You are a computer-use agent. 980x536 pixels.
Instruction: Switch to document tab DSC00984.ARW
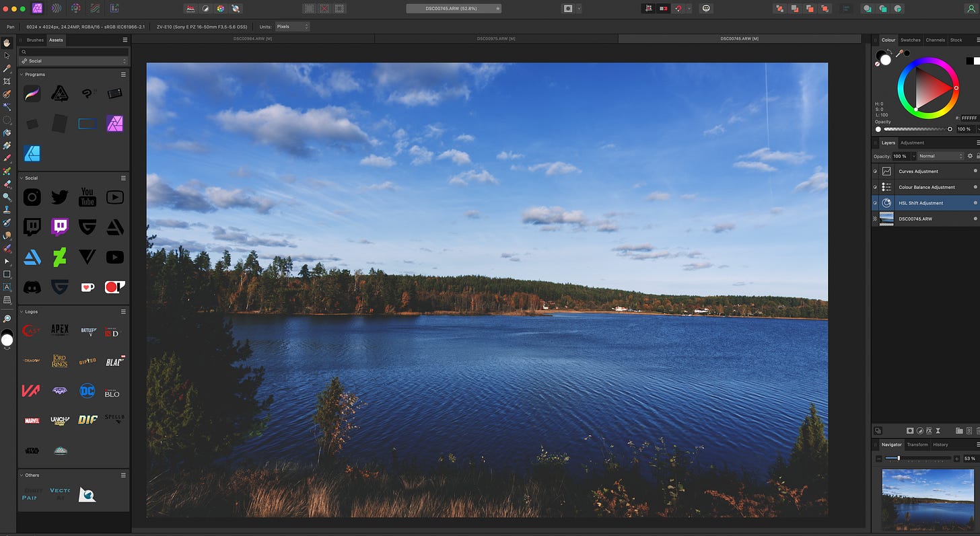252,39
